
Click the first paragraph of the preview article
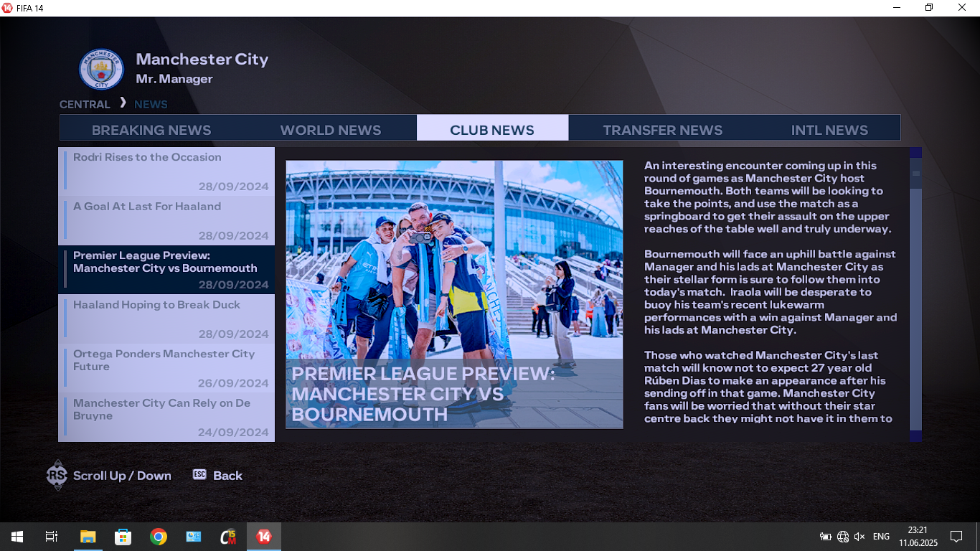[x=766, y=197]
